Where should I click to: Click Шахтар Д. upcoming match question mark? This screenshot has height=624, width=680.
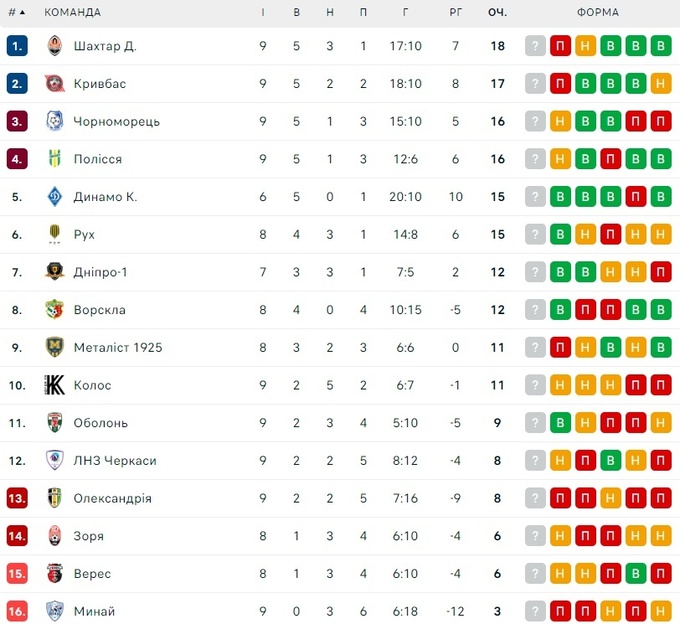click(x=536, y=46)
